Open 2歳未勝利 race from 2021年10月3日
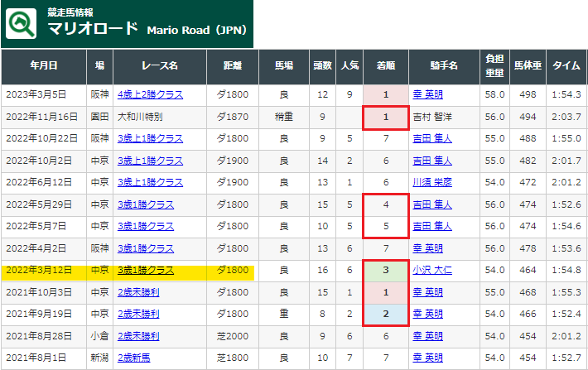This screenshot has height=370, width=588. [138, 292]
